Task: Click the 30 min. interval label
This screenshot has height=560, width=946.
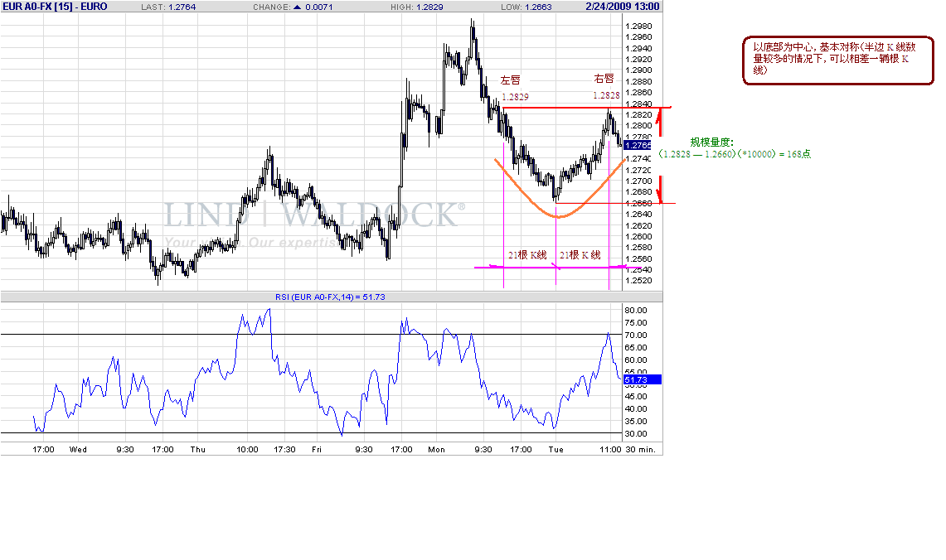Action: coord(641,450)
